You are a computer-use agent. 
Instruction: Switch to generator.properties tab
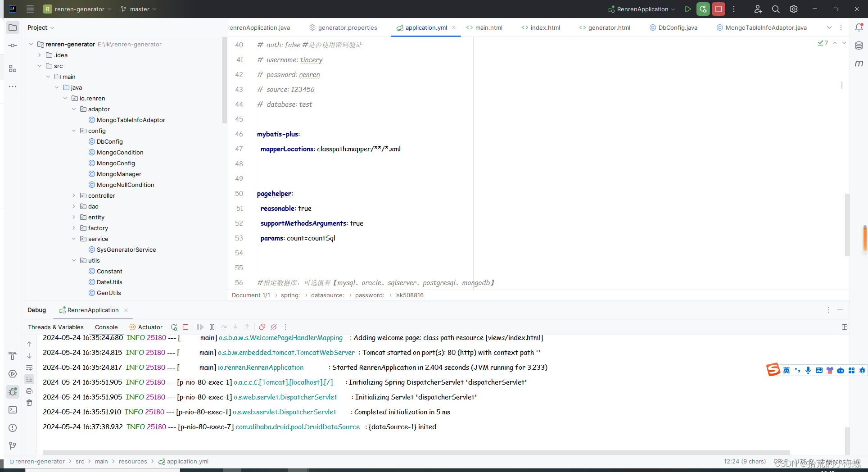tap(343, 27)
